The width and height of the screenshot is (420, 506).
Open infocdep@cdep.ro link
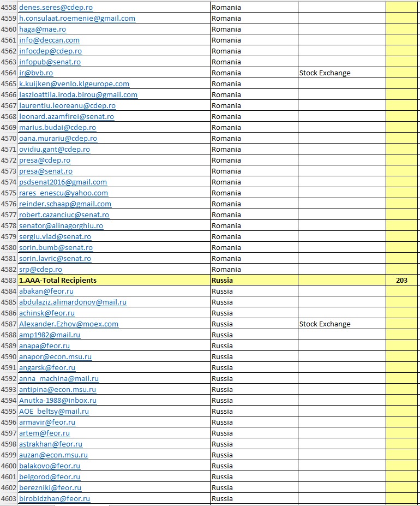pos(50,51)
